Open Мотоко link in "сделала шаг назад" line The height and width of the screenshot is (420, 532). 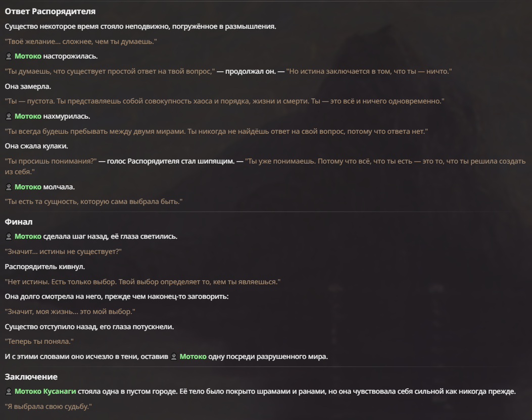[28, 236]
